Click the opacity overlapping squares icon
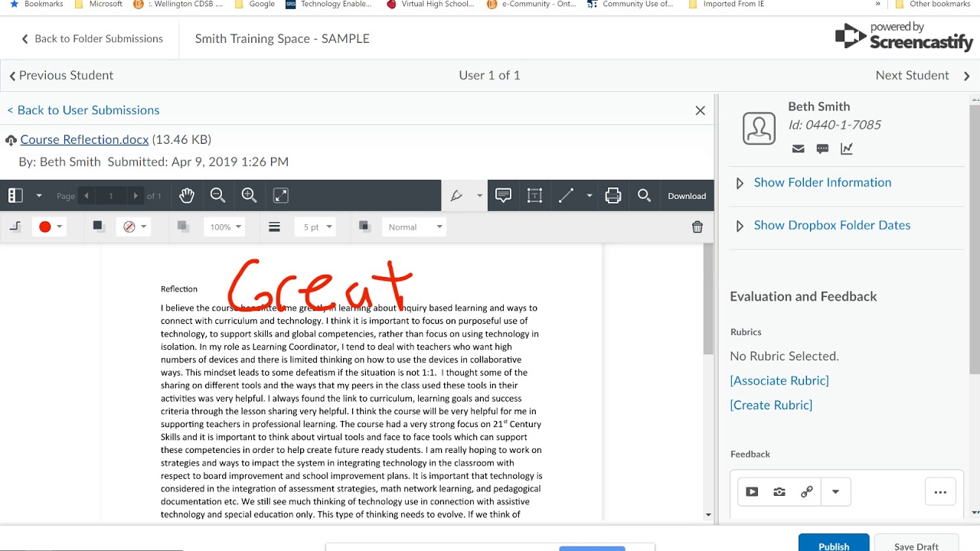The height and width of the screenshot is (551, 980). (x=182, y=226)
